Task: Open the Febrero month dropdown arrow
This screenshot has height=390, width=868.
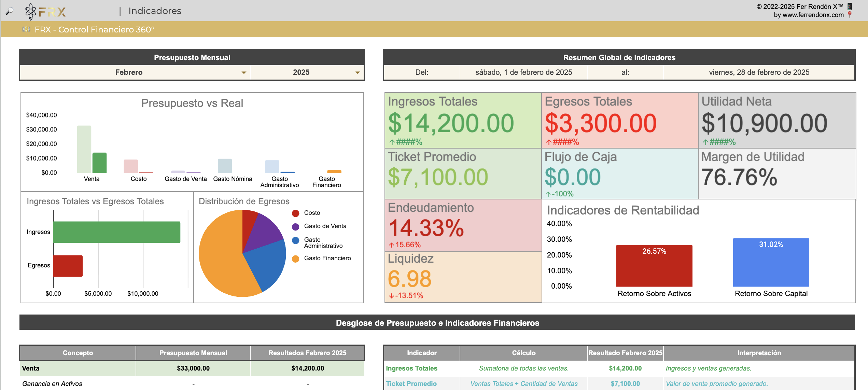Action: click(x=244, y=72)
